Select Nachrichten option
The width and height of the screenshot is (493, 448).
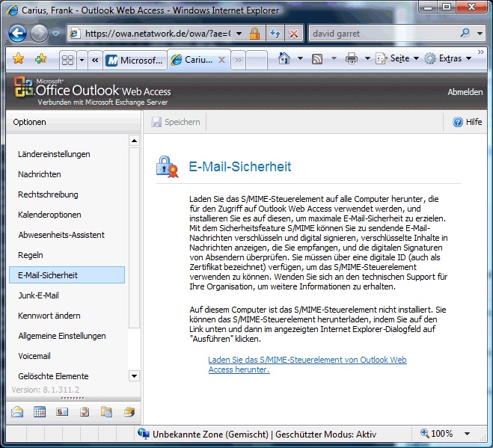40,174
